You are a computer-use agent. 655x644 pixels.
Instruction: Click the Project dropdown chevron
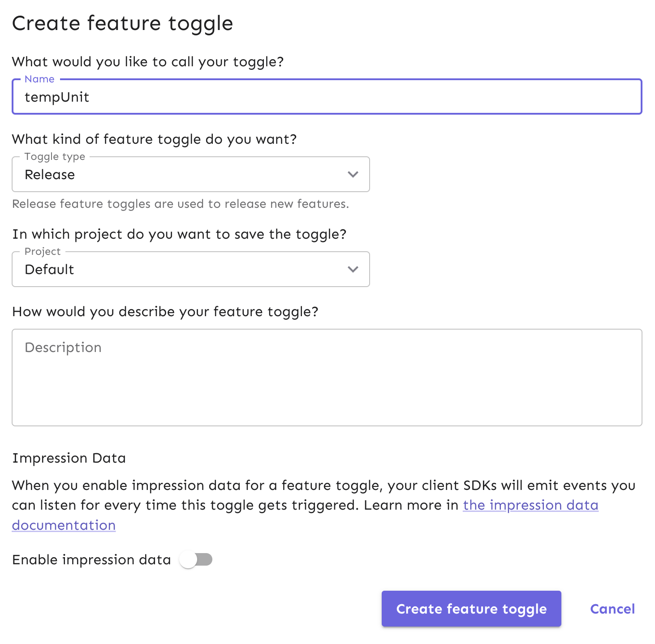353,269
